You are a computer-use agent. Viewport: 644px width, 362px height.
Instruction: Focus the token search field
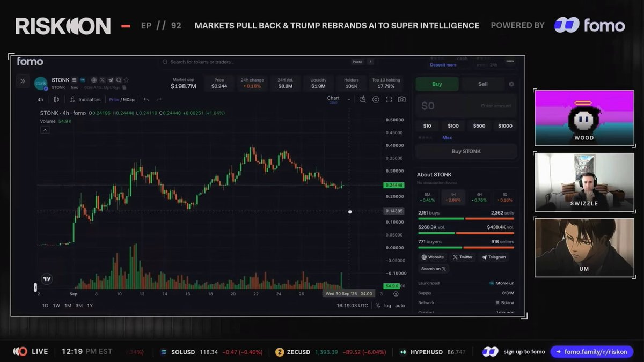[268, 62]
